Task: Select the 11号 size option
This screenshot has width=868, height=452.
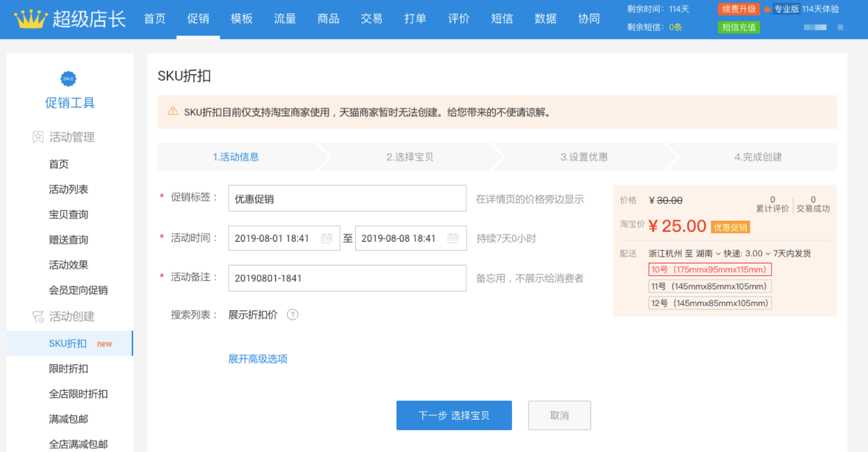Action: (709, 286)
